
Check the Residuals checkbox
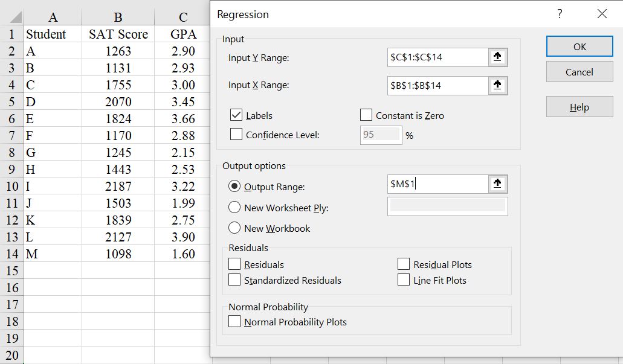(234, 264)
